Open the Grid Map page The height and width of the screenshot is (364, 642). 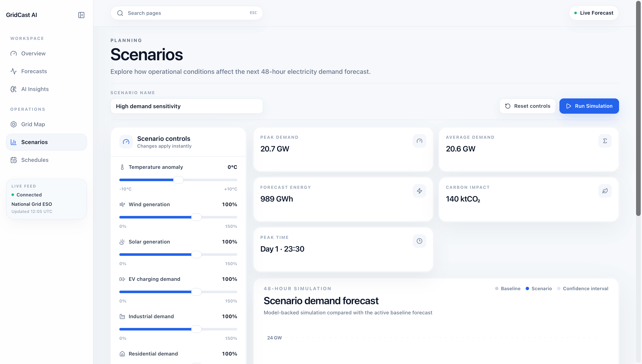point(46,124)
